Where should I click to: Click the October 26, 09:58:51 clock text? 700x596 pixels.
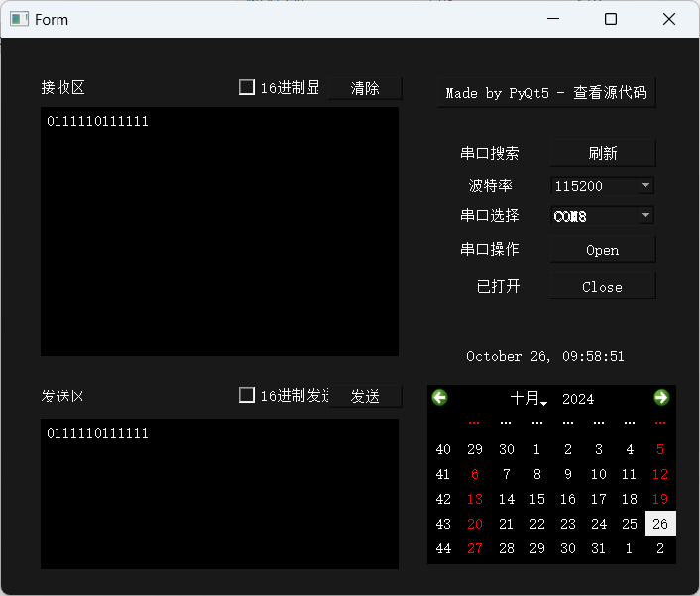[545, 356]
